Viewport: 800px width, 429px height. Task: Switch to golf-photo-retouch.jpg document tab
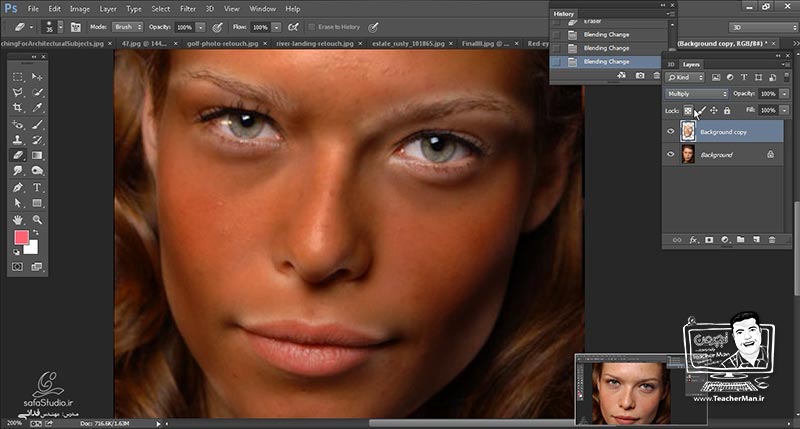click(222, 44)
